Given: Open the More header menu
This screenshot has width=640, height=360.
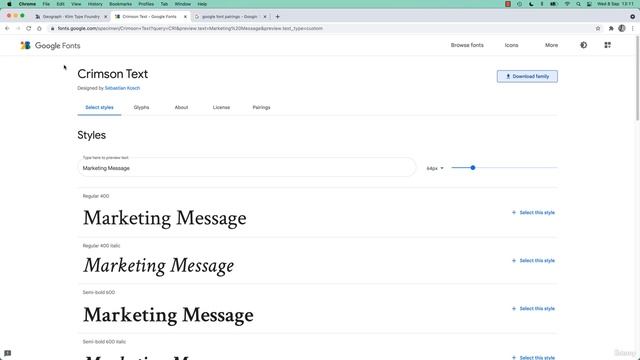Looking at the screenshot, I should pos(551,45).
